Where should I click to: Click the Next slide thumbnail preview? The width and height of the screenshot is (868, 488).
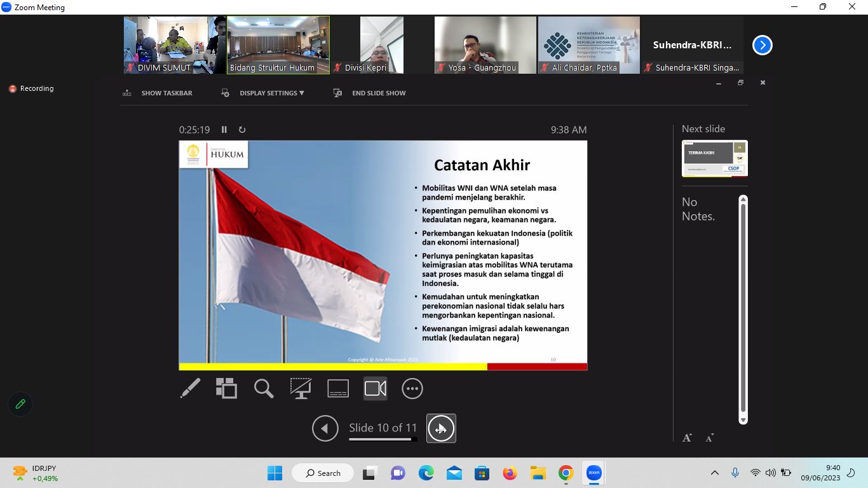(714, 158)
